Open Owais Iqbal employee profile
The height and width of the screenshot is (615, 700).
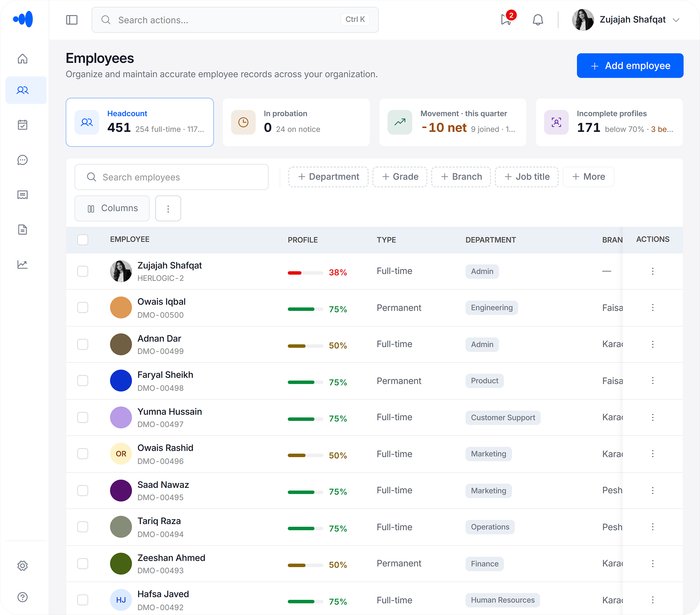(162, 302)
